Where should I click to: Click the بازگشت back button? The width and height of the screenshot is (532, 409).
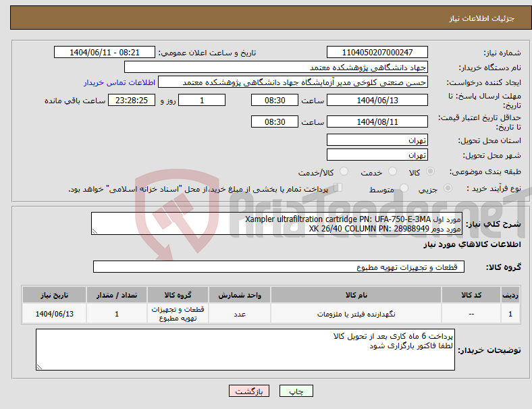249,391
